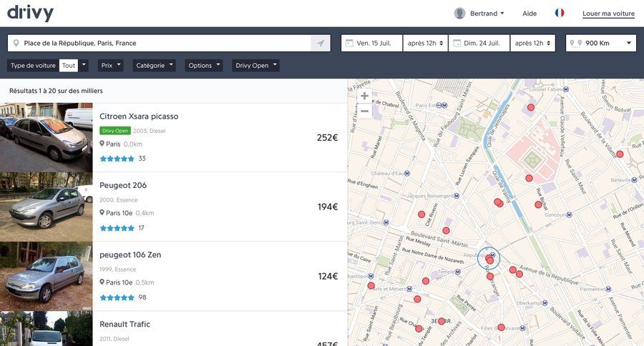Open Bertrand's profile avatar

point(459,13)
